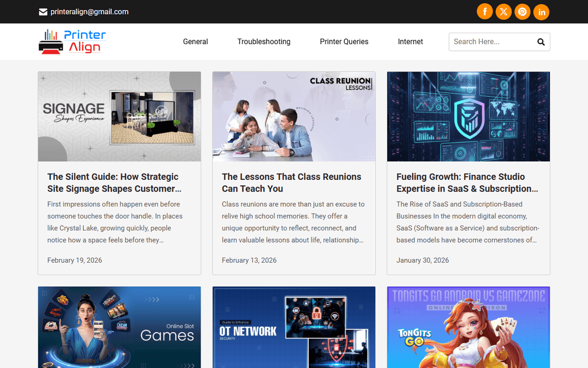Click excerpt starting 'Class reunions are more'

coord(293,222)
